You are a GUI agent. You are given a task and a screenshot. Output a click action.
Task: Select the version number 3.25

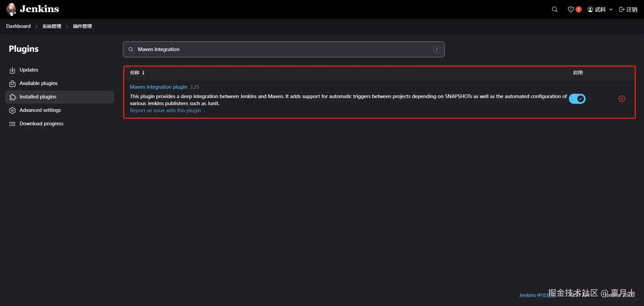(x=195, y=87)
